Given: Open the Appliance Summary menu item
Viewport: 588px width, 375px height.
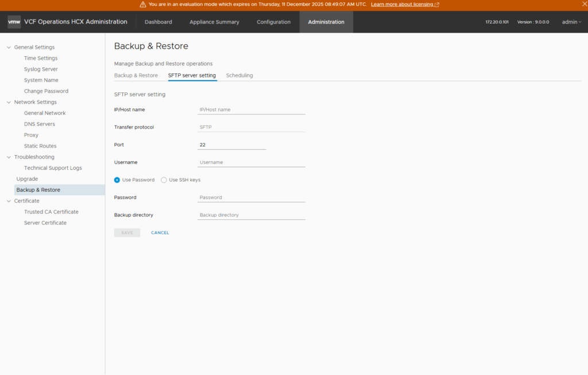Looking at the screenshot, I should click(214, 22).
